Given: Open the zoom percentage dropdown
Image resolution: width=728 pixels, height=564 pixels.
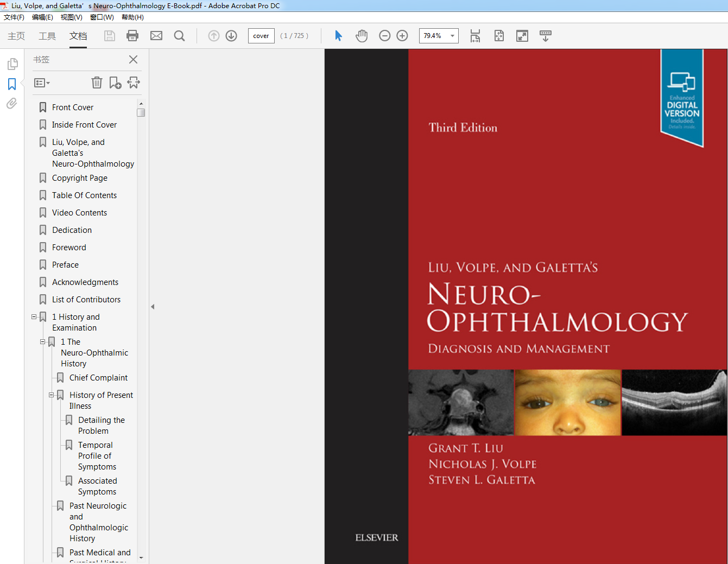Looking at the screenshot, I should [x=452, y=36].
